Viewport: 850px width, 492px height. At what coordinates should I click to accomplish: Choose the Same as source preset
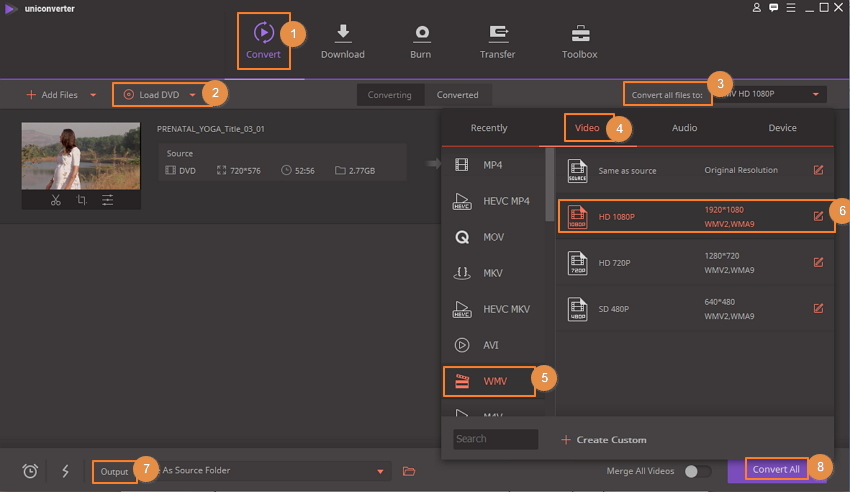tap(696, 170)
